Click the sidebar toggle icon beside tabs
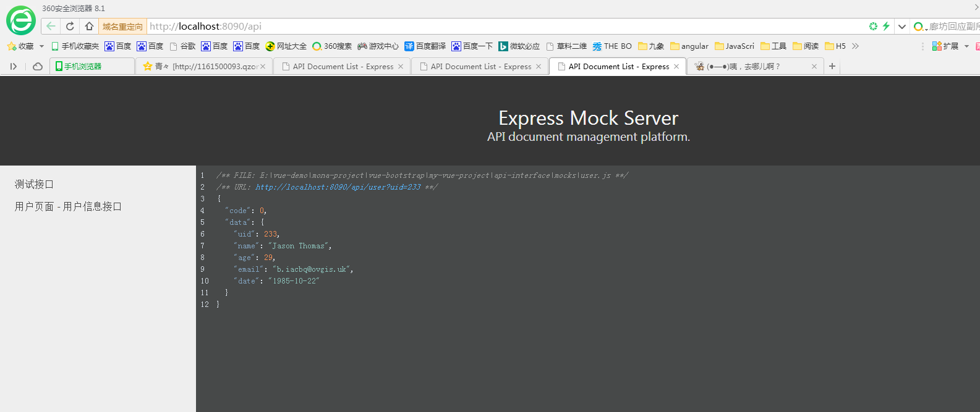980x412 pixels. click(x=13, y=66)
